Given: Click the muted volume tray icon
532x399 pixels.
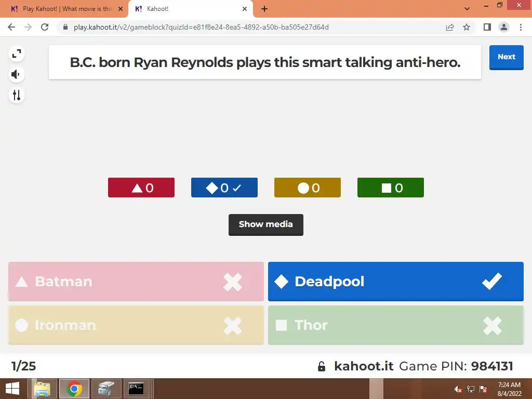Looking at the screenshot, I should (x=458, y=389).
